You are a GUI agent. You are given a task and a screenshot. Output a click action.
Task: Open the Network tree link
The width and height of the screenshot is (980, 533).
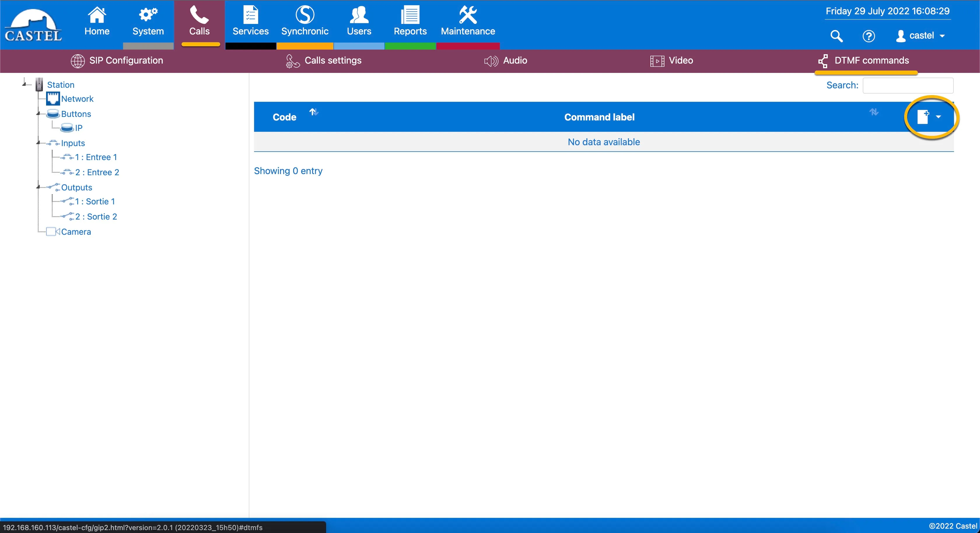pos(77,99)
